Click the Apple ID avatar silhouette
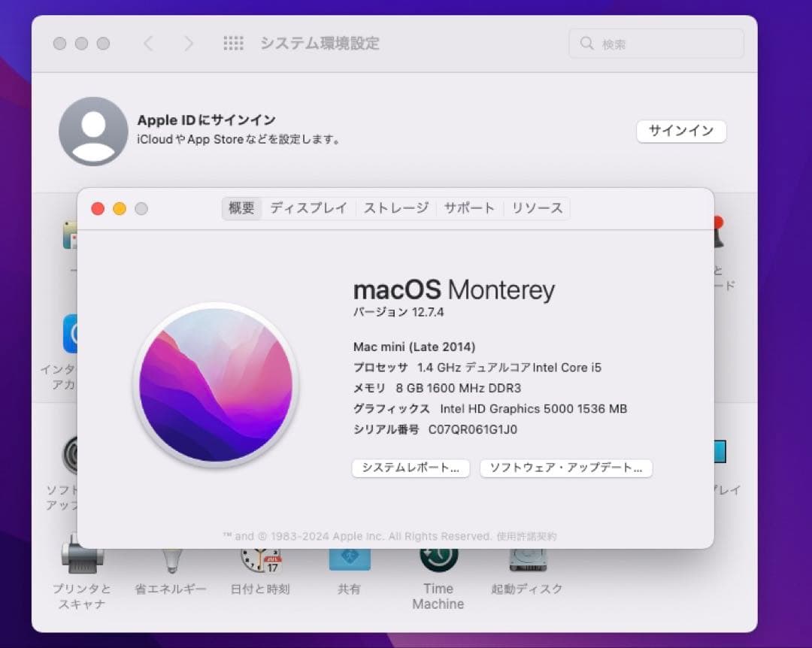The image size is (812, 648). pos(92,131)
